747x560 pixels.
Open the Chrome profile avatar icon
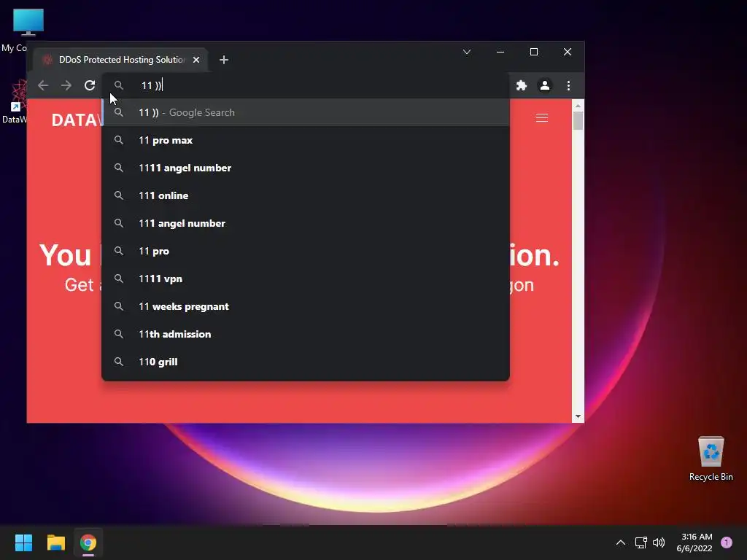(x=544, y=85)
